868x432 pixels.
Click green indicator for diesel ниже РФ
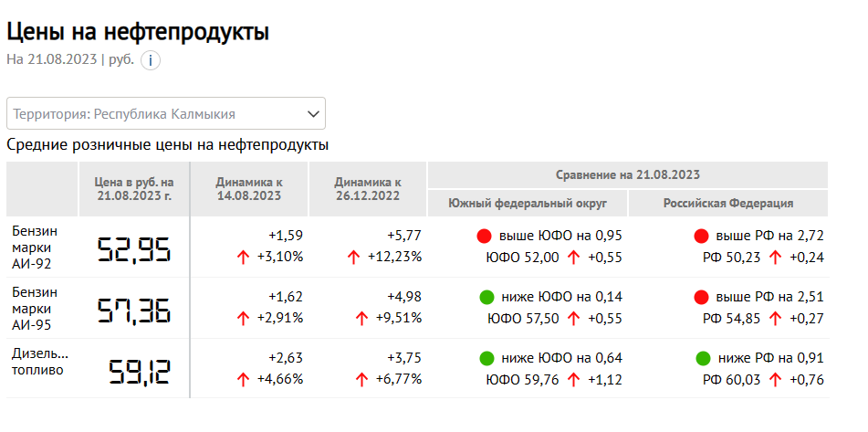(703, 358)
